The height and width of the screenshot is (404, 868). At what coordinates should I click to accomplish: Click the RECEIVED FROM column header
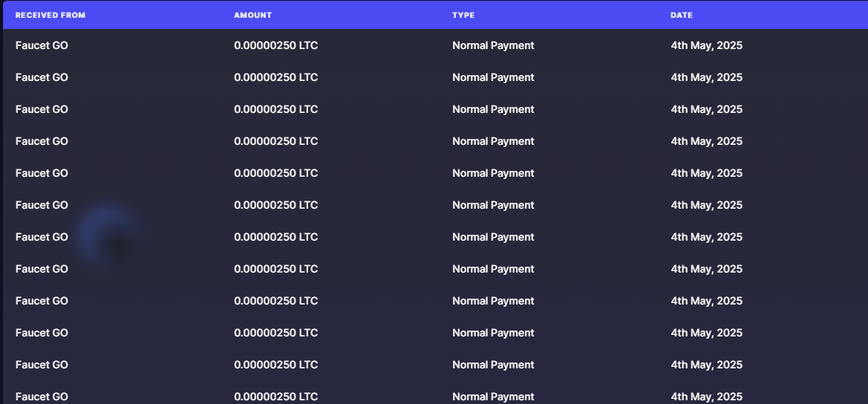[x=50, y=16]
